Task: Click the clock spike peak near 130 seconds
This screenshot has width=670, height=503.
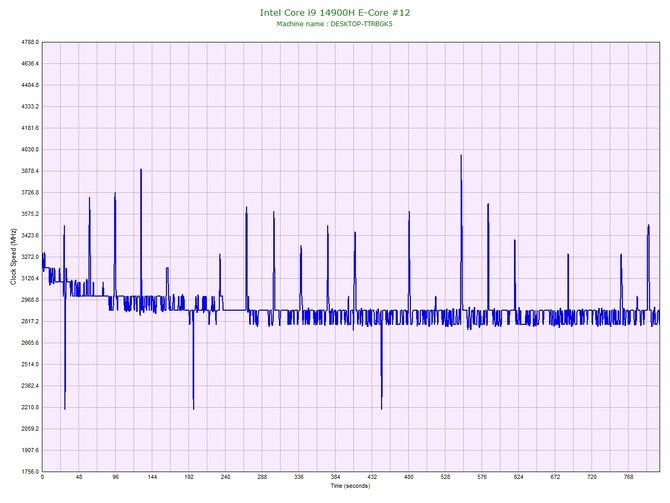Action: pos(141,170)
